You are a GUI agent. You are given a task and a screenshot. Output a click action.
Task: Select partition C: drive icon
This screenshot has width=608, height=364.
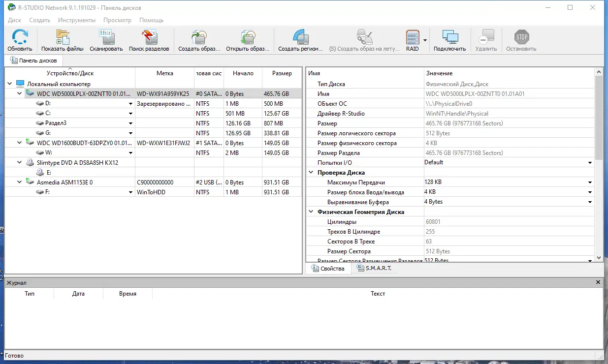pos(40,114)
